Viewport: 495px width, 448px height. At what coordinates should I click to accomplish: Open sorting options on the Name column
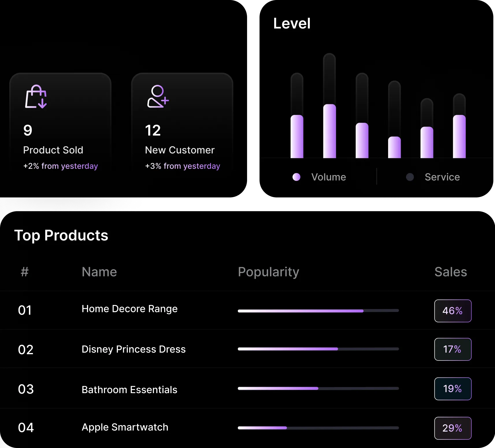99,272
